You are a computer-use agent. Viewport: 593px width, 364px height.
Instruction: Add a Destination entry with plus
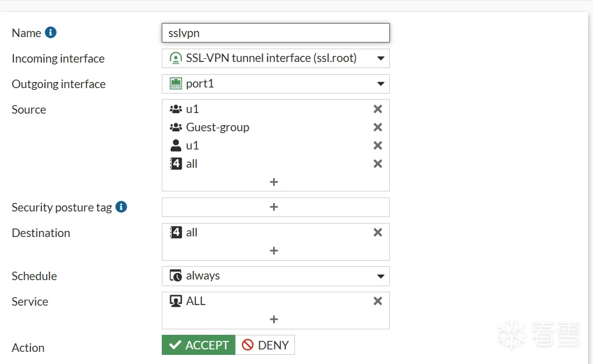274,250
